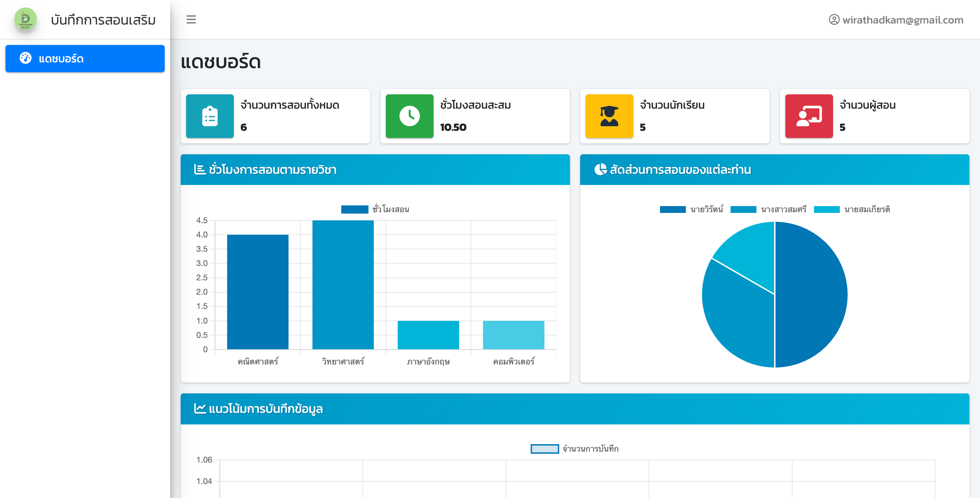Click the วิทยาศาสตร์ bar in chart
The width and height of the screenshot is (980, 498).
tap(343, 284)
